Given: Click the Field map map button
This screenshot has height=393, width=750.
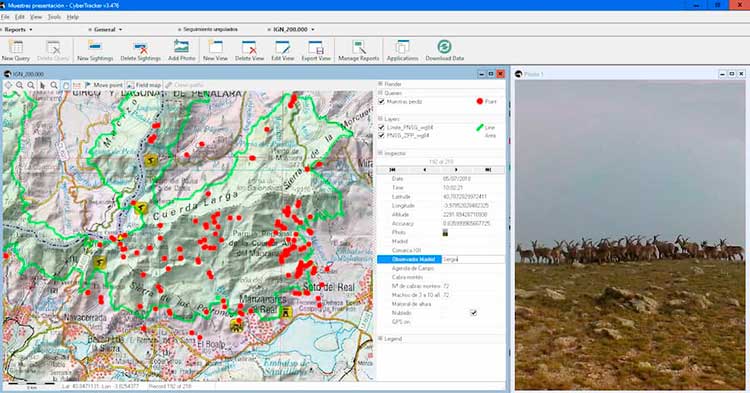Looking at the screenshot, I should (144, 85).
